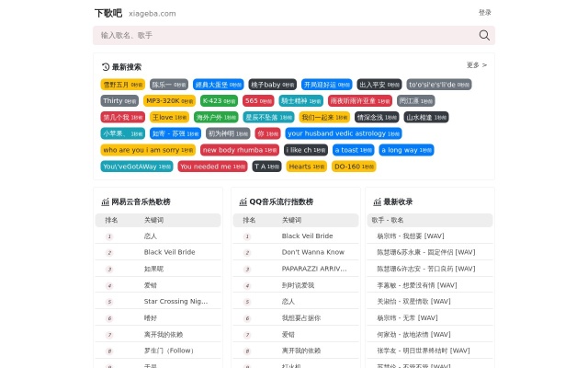Open the 登录 login link
588x368 pixels.
point(484,13)
